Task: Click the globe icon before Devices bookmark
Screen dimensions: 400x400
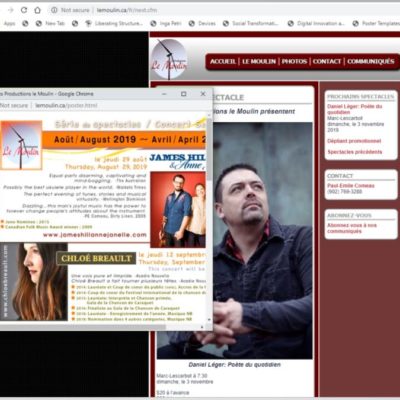Action: [x=192, y=23]
